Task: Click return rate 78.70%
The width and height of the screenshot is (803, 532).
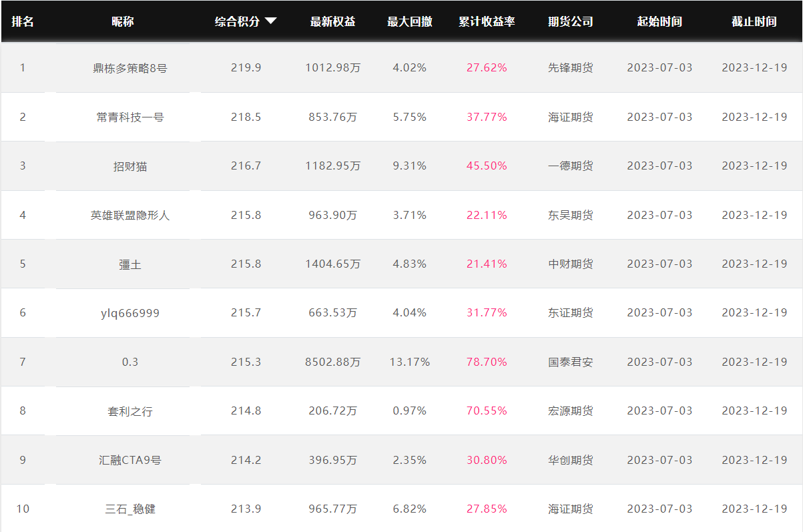Action: [487, 362]
